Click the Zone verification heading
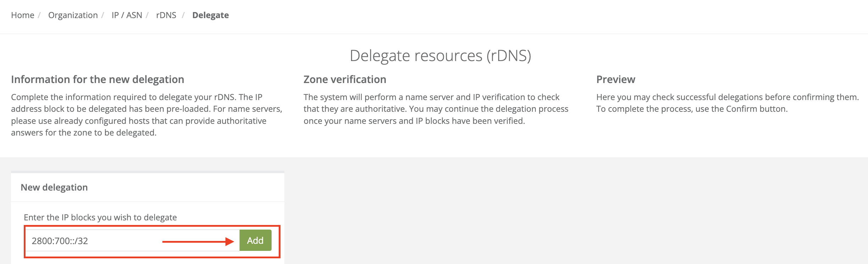Viewport: 868px width, 264px height. coord(345,79)
